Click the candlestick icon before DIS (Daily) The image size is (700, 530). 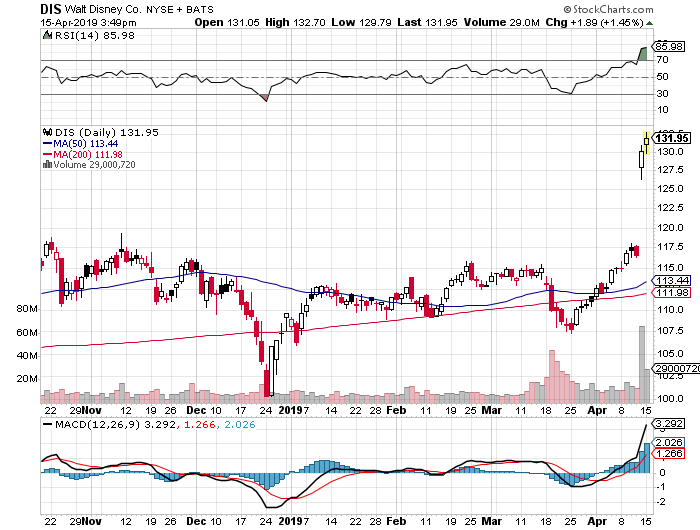(47, 132)
